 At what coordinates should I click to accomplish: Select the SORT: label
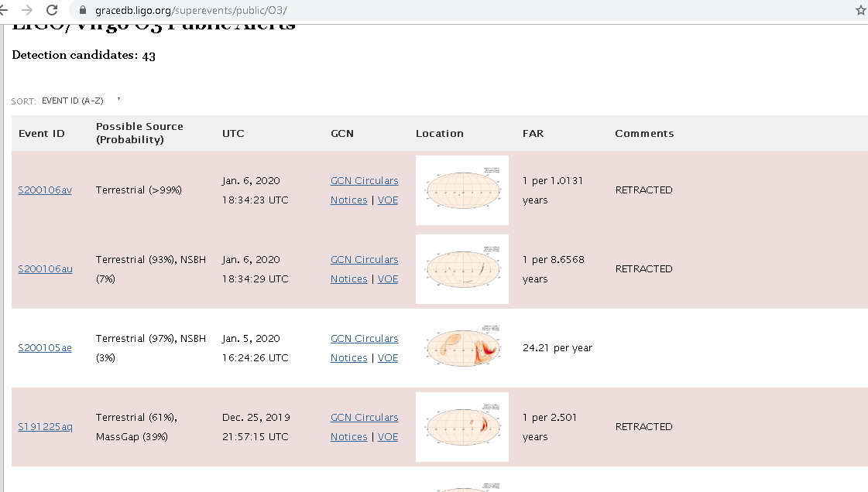tap(23, 101)
